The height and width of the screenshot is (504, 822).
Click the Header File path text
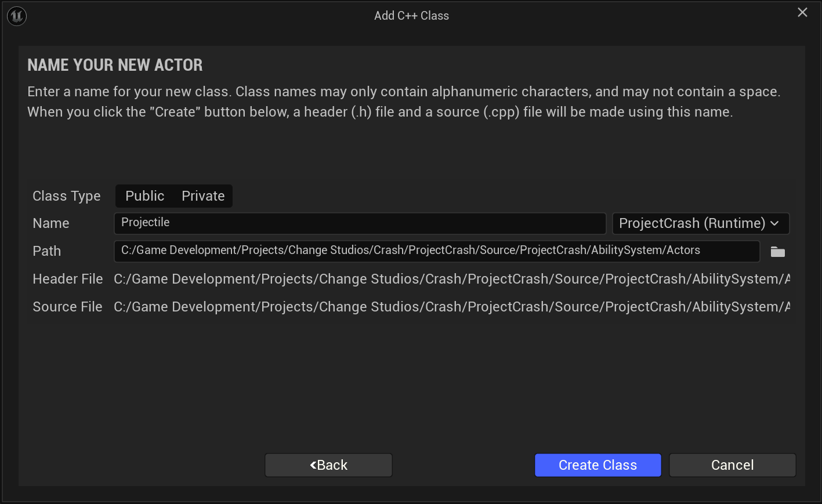(x=452, y=279)
